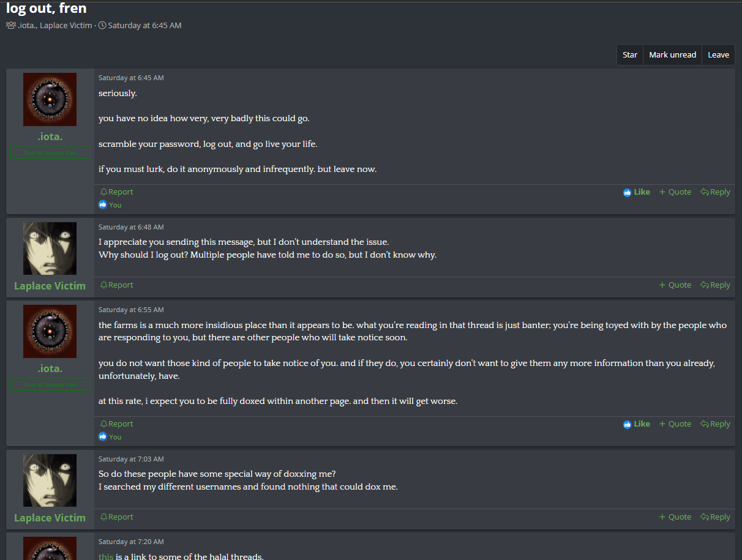This screenshot has width=742, height=560.
Task: Quote the 6:45 AM message
Action: click(x=675, y=192)
